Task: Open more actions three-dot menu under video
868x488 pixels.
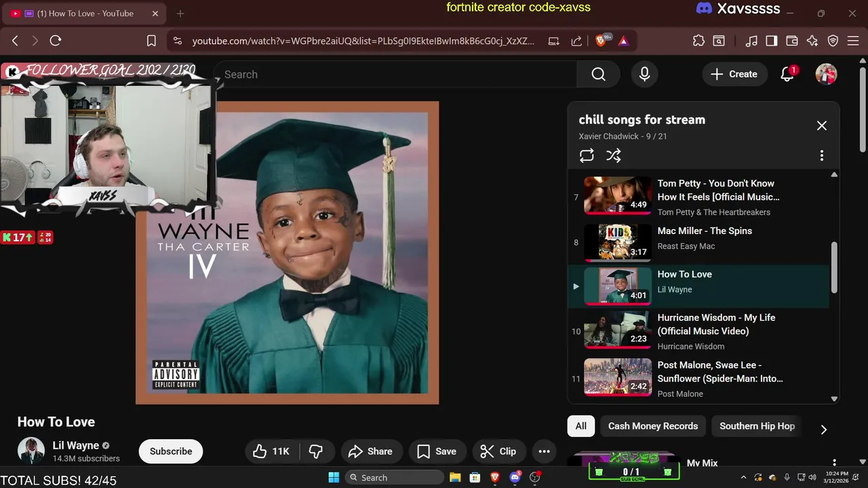Action: coord(544,451)
